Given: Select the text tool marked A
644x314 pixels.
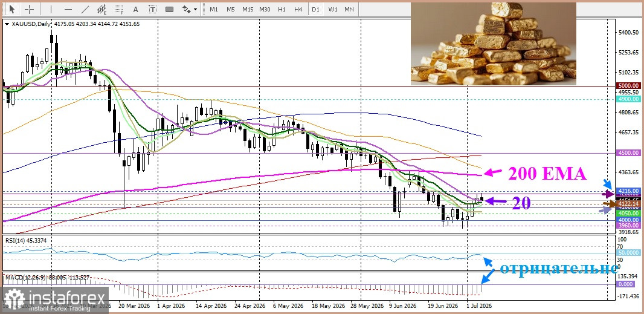Looking at the screenshot, I should (135, 9).
